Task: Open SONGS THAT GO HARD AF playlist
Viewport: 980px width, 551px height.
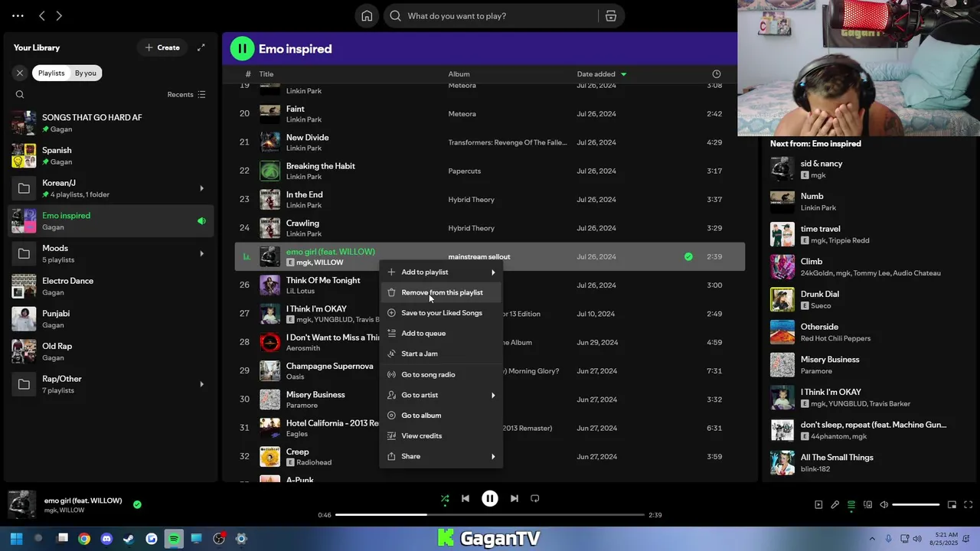Action: pos(111,123)
